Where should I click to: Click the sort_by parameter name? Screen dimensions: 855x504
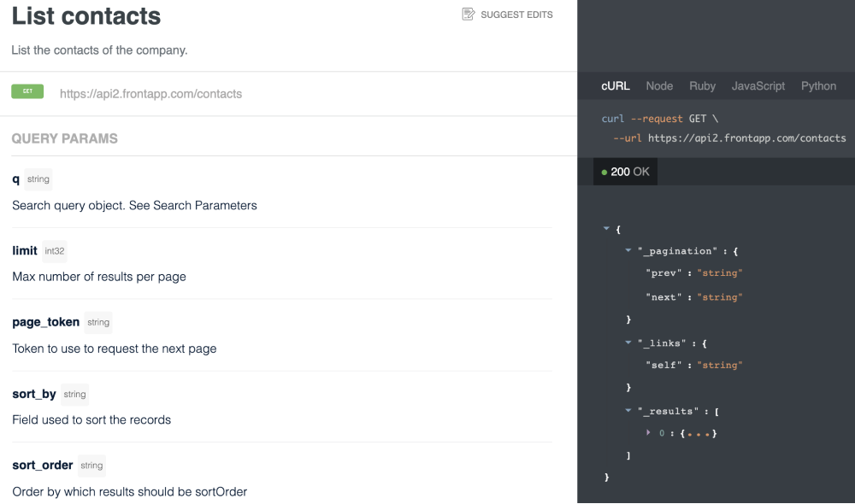click(x=34, y=394)
